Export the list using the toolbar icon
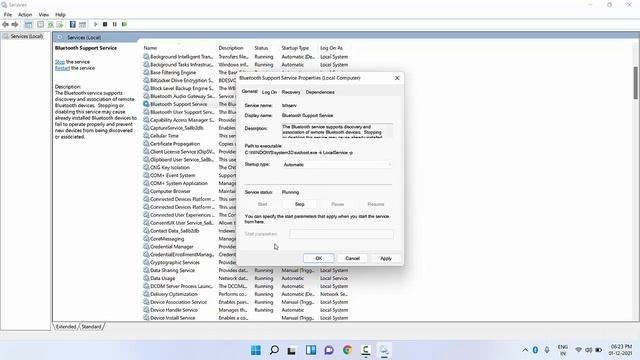The width and height of the screenshot is (640, 360). [60, 24]
